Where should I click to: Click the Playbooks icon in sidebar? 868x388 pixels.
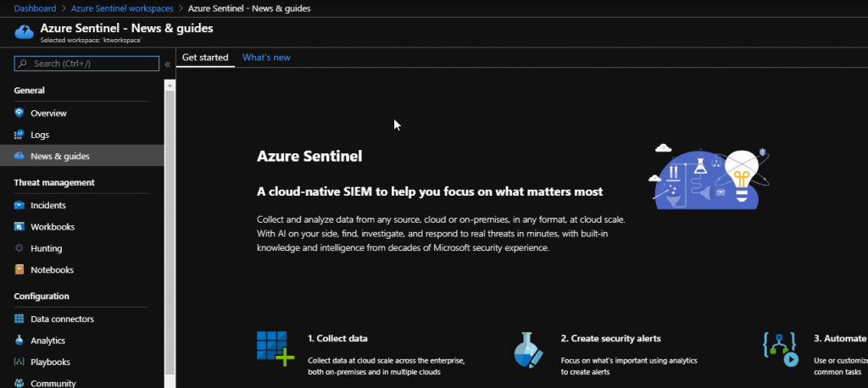coord(19,362)
